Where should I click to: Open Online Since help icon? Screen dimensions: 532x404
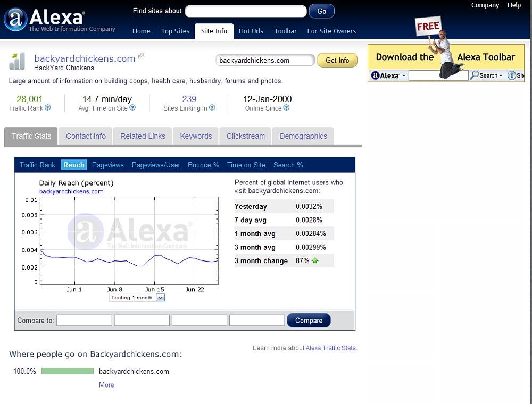pos(286,108)
